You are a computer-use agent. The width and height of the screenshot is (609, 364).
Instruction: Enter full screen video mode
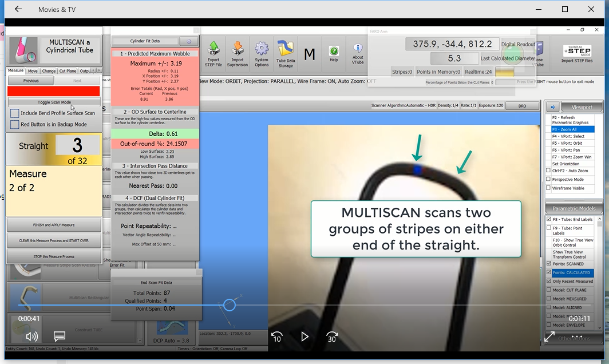(549, 337)
